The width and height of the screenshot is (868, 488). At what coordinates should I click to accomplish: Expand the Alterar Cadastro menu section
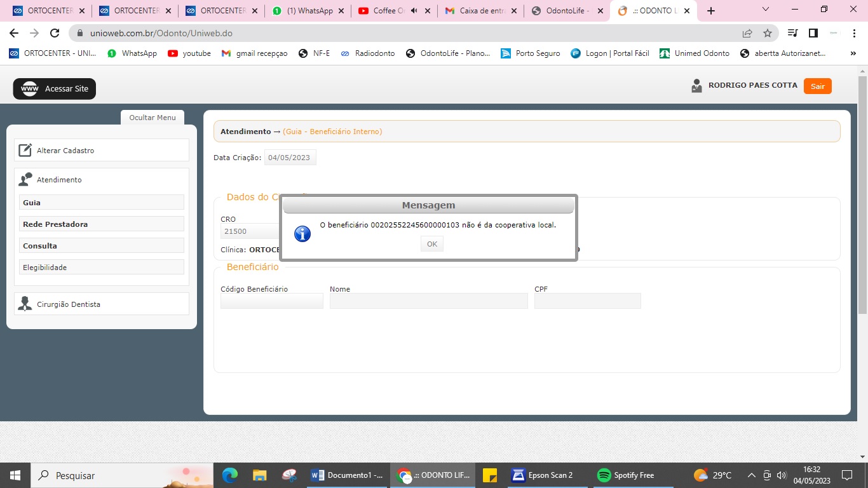pyautogui.click(x=102, y=151)
